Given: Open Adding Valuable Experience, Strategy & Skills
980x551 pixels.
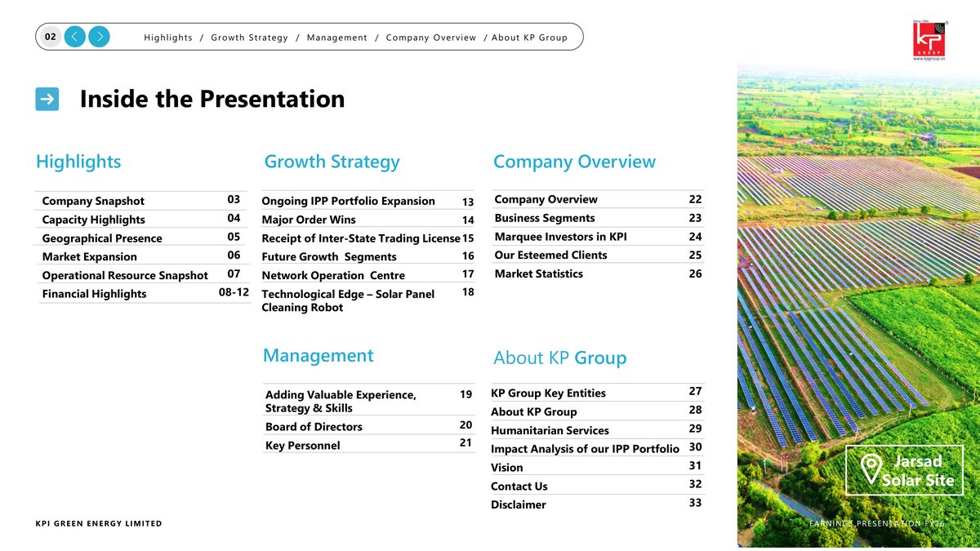Looking at the screenshot, I should pos(341,401).
